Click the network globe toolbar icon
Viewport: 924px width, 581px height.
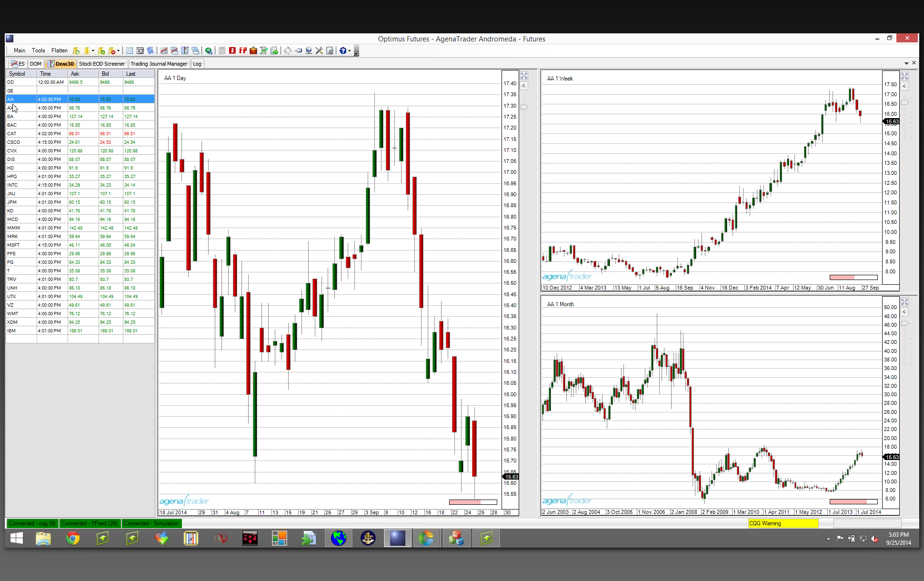(x=309, y=50)
